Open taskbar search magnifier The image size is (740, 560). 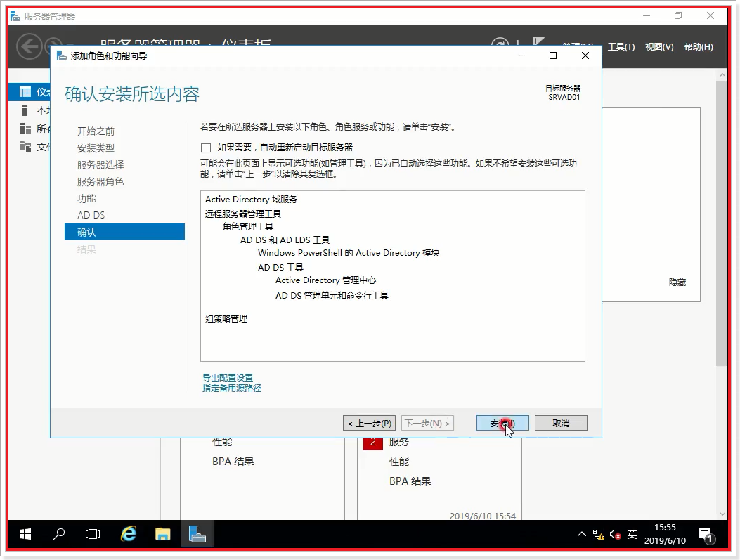coord(59,534)
